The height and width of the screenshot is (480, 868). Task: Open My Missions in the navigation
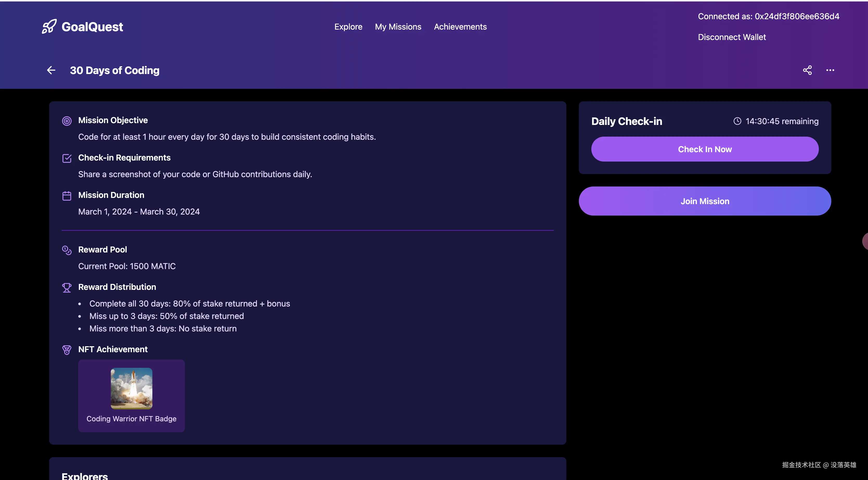(398, 27)
